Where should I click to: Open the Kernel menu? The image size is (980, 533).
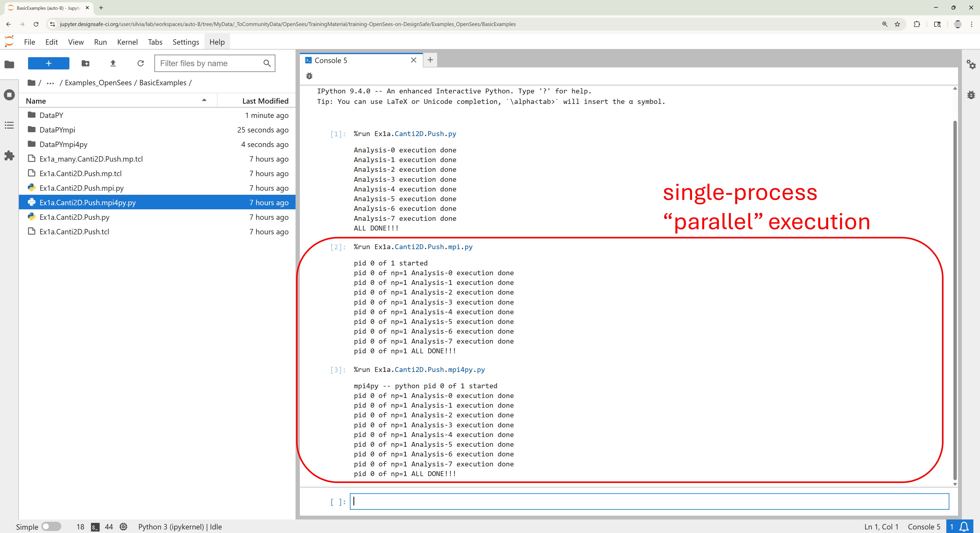pyautogui.click(x=127, y=42)
